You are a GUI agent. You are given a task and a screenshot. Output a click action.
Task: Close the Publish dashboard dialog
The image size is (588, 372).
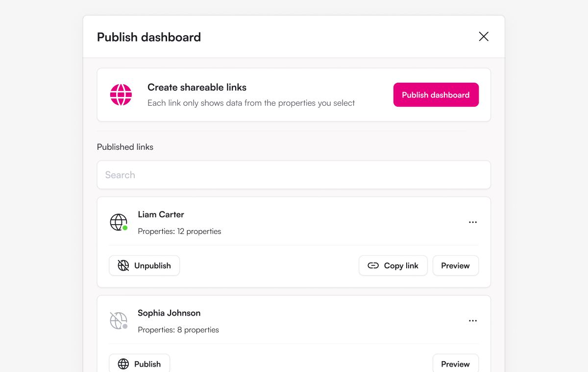pyautogui.click(x=484, y=37)
